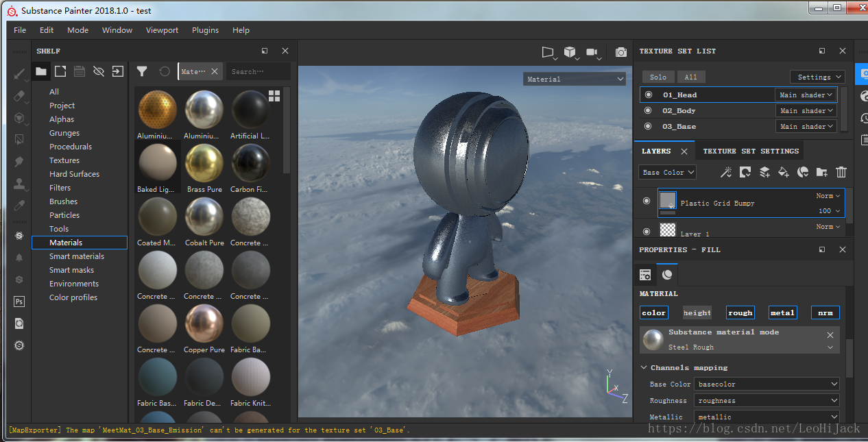Click the new shelf tab icon

[x=60, y=71]
